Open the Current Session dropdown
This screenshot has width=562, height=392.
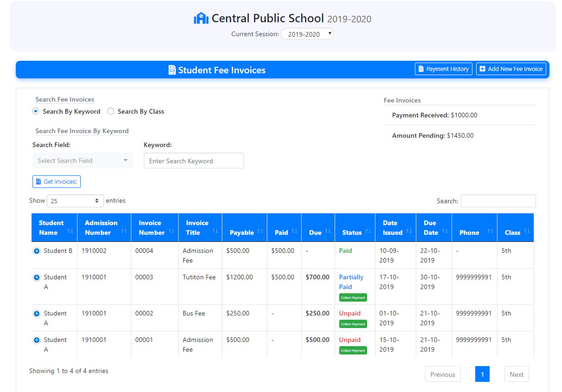coord(307,34)
